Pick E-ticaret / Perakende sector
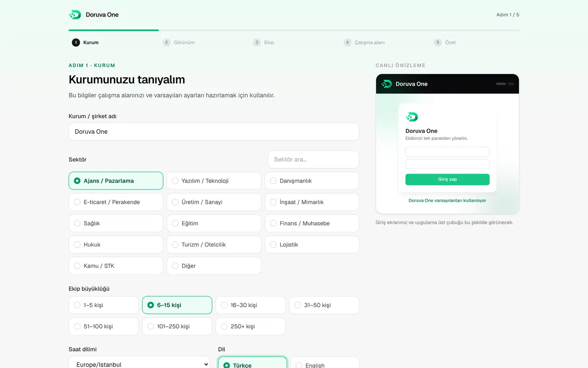The height and width of the screenshot is (368, 588). [x=116, y=202]
